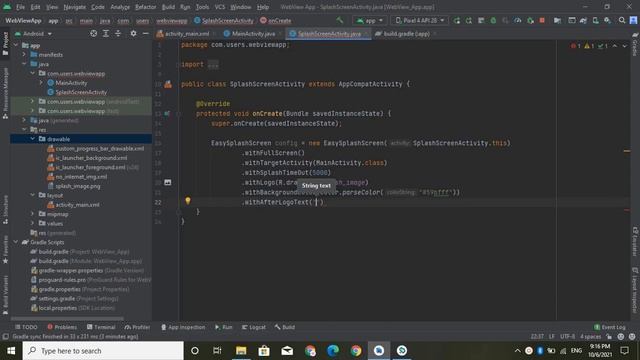Image resolution: width=640 pixels, height=360 pixels.
Task: Click the override gutter icon beside onCreate
Action: [167, 113]
